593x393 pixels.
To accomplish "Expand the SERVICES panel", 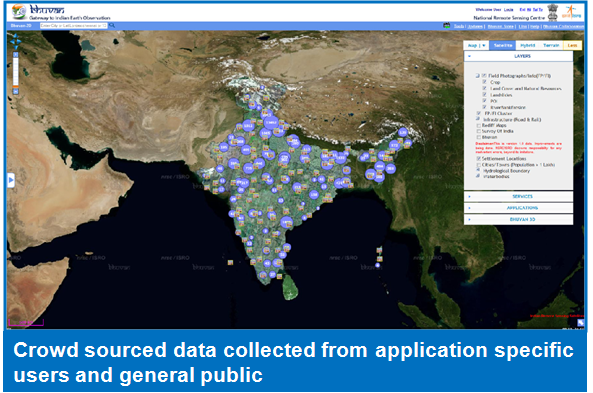I will pos(518,196).
